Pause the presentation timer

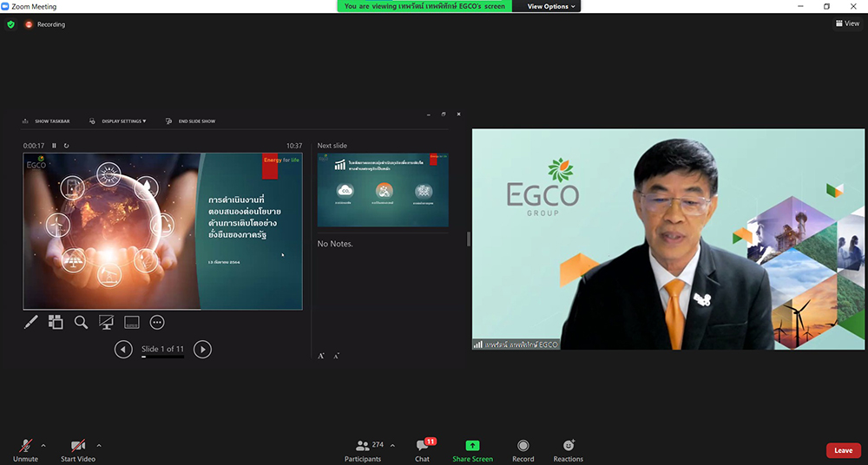[x=54, y=146]
